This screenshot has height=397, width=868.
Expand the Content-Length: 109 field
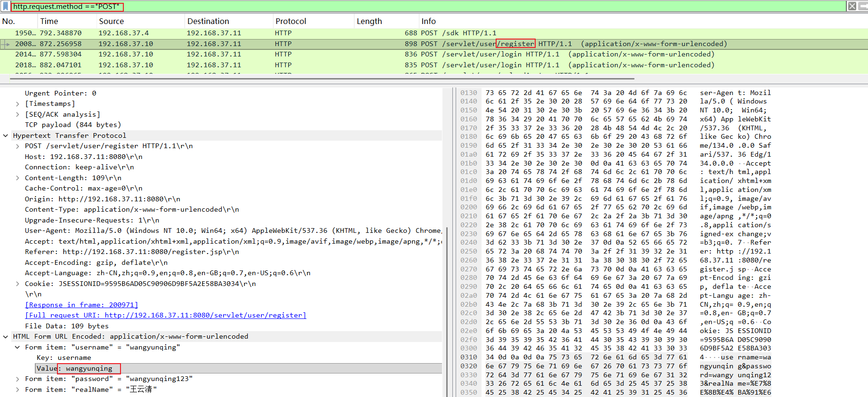(x=17, y=178)
